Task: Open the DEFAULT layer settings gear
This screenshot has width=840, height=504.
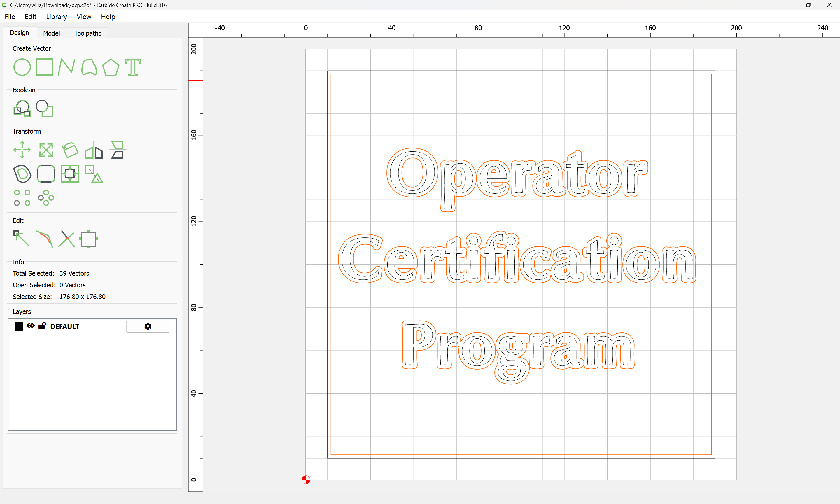Action: 148,326
